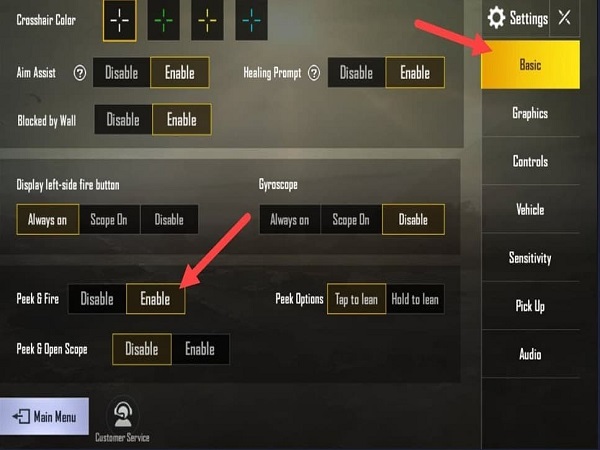600x450 pixels.
Task: Select the white crosshair color
Action: pos(119,20)
